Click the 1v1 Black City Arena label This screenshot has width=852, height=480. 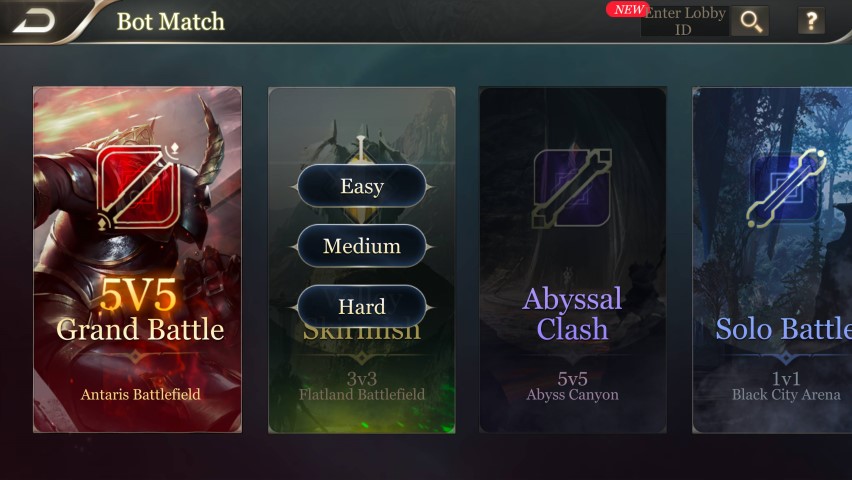click(x=786, y=387)
